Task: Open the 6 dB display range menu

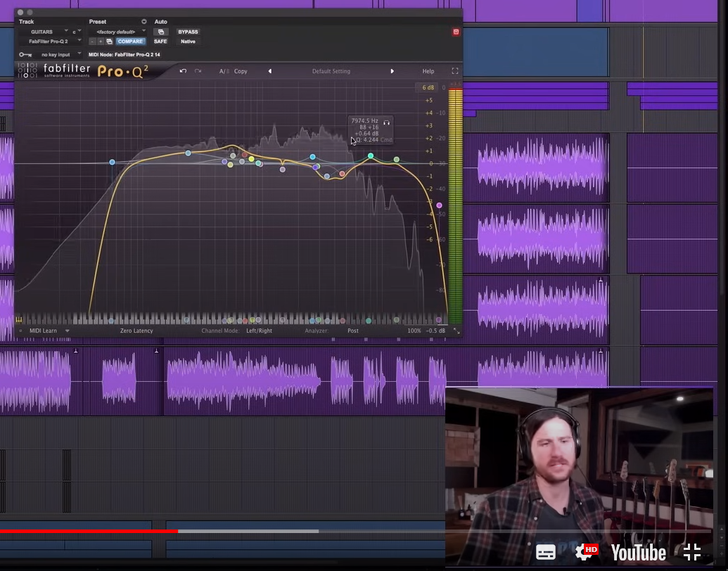Action: [x=428, y=87]
